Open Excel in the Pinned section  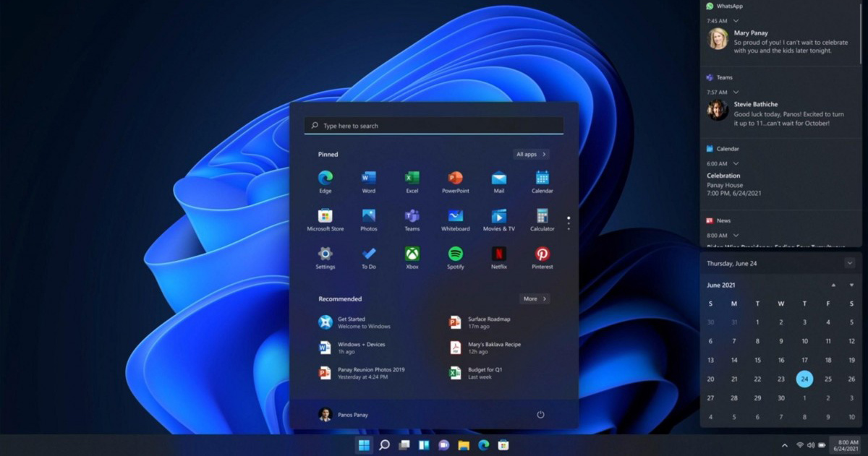[x=412, y=181]
